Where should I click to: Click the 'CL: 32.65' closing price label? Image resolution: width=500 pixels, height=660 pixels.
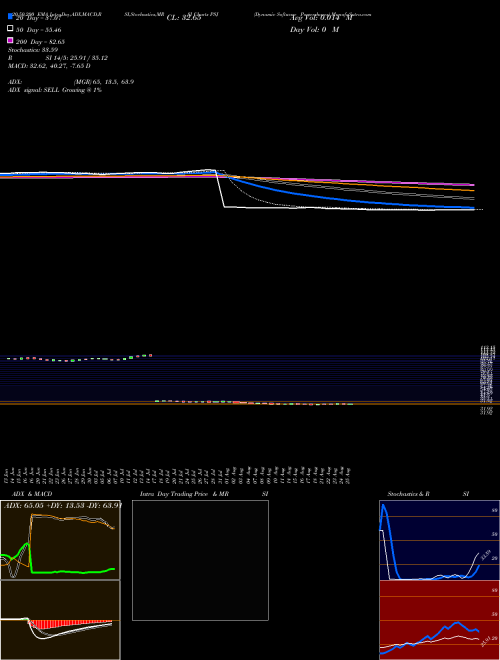click(x=184, y=18)
